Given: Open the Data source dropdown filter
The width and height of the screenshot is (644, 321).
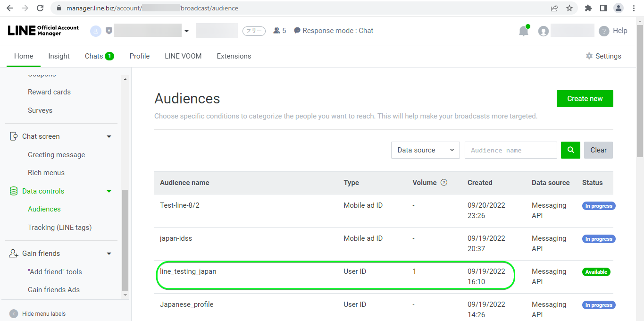Looking at the screenshot, I should [425, 150].
